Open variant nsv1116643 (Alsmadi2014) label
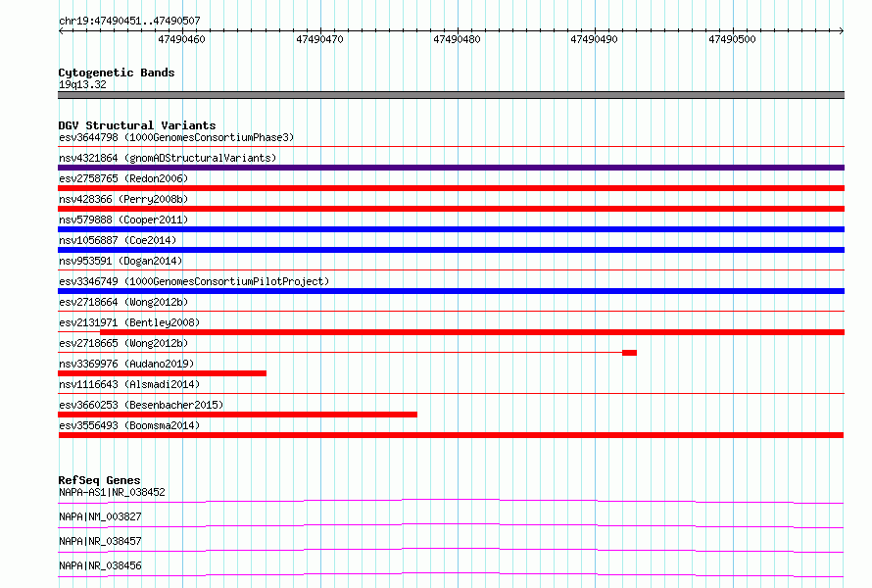The height and width of the screenshot is (588, 872). pyautogui.click(x=129, y=384)
